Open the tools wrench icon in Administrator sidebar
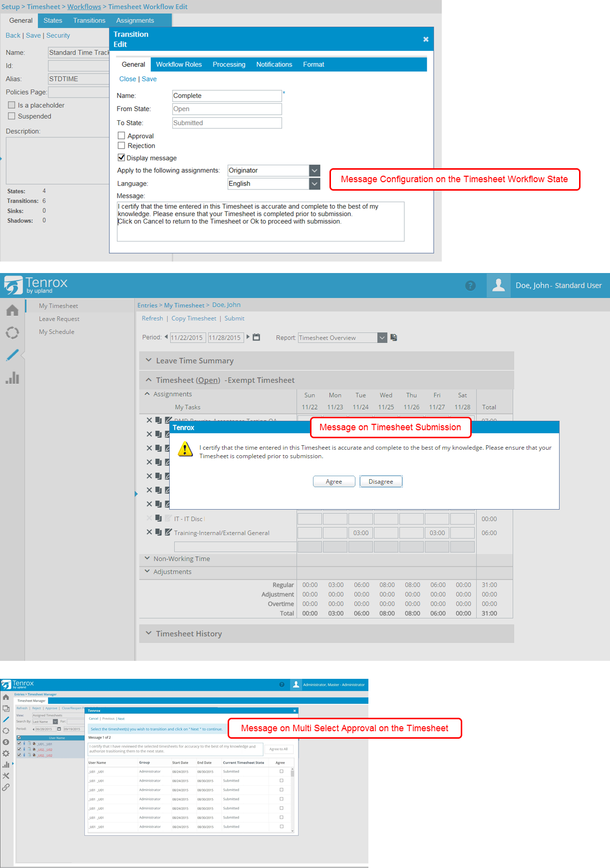The image size is (610, 868). tap(6, 776)
